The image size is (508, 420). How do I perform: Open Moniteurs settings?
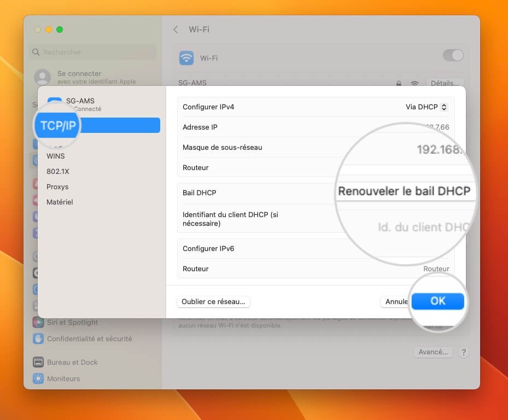click(x=63, y=378)
